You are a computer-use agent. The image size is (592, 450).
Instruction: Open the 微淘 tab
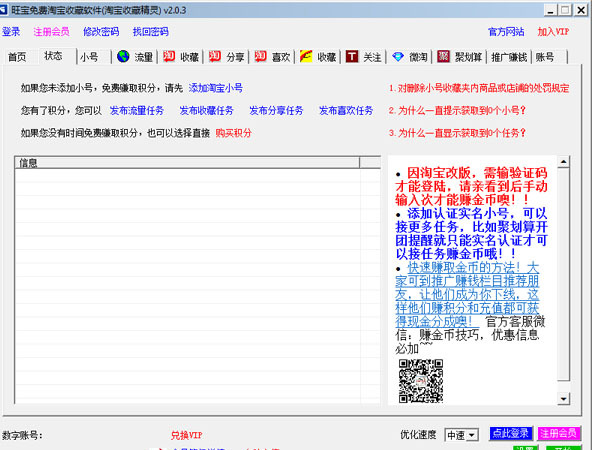coord(418,57)
